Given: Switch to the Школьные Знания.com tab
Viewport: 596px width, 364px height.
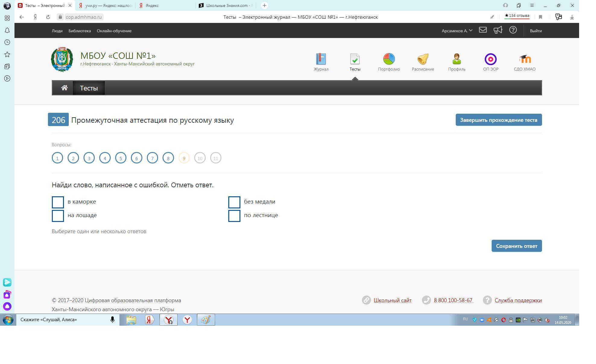Looking at the screenshot, I should pyautogui.click(x=226, y=5).
